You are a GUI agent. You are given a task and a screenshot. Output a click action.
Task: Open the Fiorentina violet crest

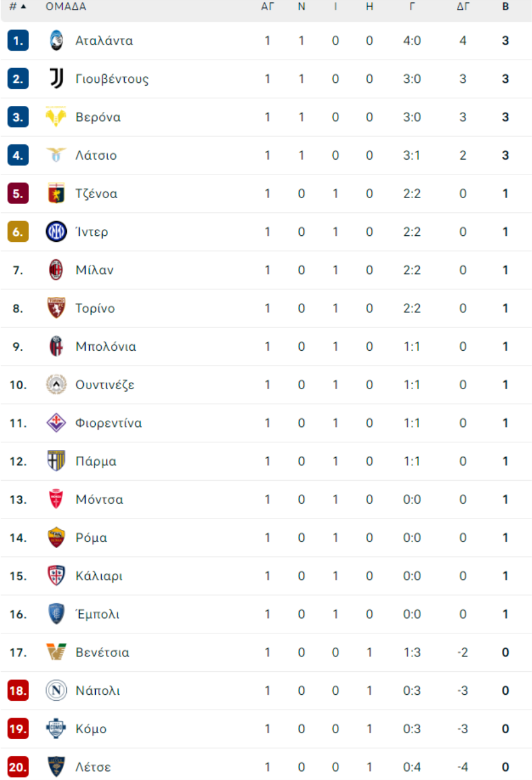(x=56, y=423)
